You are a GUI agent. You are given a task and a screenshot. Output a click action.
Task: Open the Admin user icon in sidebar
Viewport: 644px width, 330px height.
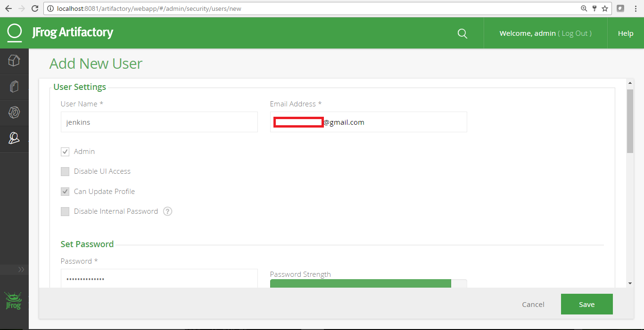pyautogui.click(x=14, y=138)
